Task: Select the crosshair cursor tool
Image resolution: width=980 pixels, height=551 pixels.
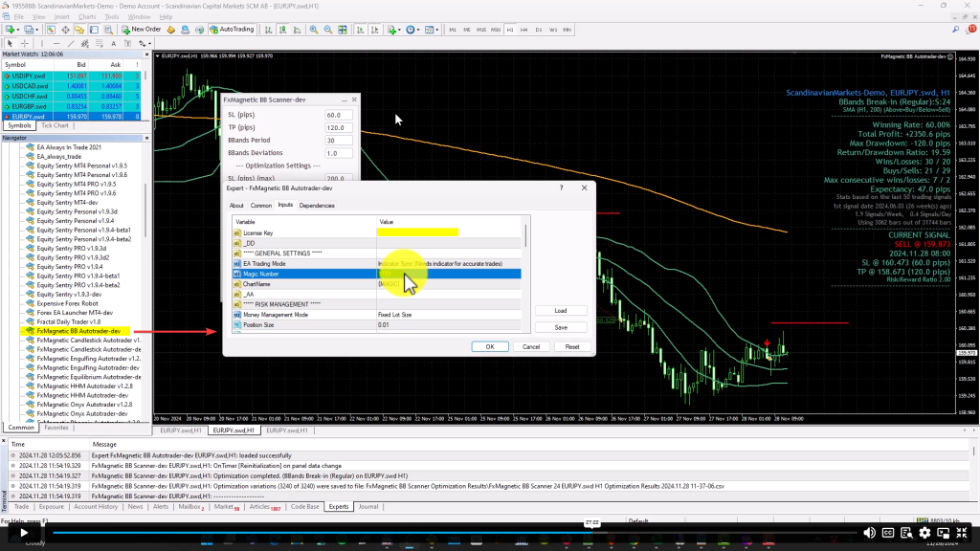Action: [x=24, y=44]
